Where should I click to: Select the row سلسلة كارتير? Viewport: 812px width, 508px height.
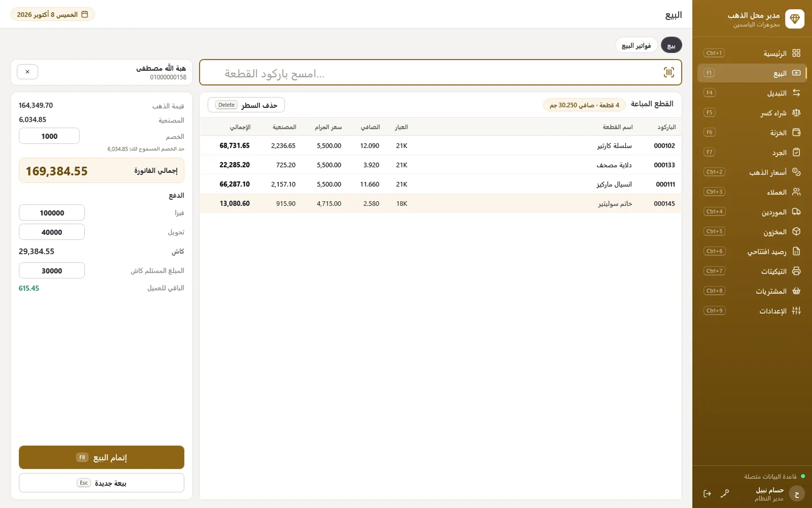[440, 145]
